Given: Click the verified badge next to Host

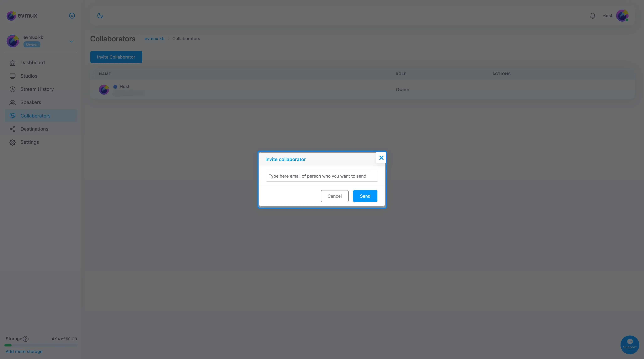Looking at the screenshot, I should tap(115, 87).
